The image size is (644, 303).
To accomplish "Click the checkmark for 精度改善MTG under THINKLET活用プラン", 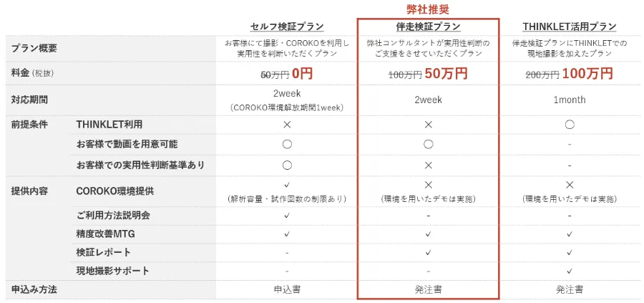I will [x=570, y=234].
